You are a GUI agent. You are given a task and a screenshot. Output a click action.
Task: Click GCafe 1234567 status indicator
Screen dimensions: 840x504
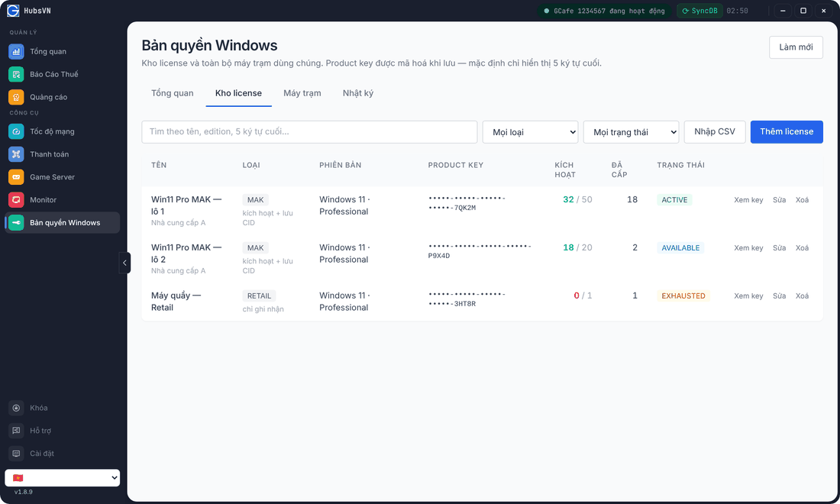604,11
